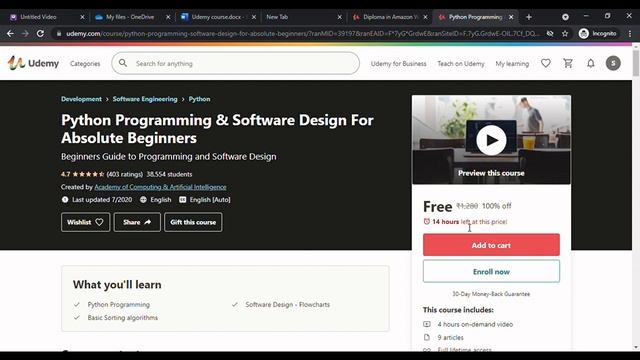Close the My files - OneDrive tab

[168, 17]
